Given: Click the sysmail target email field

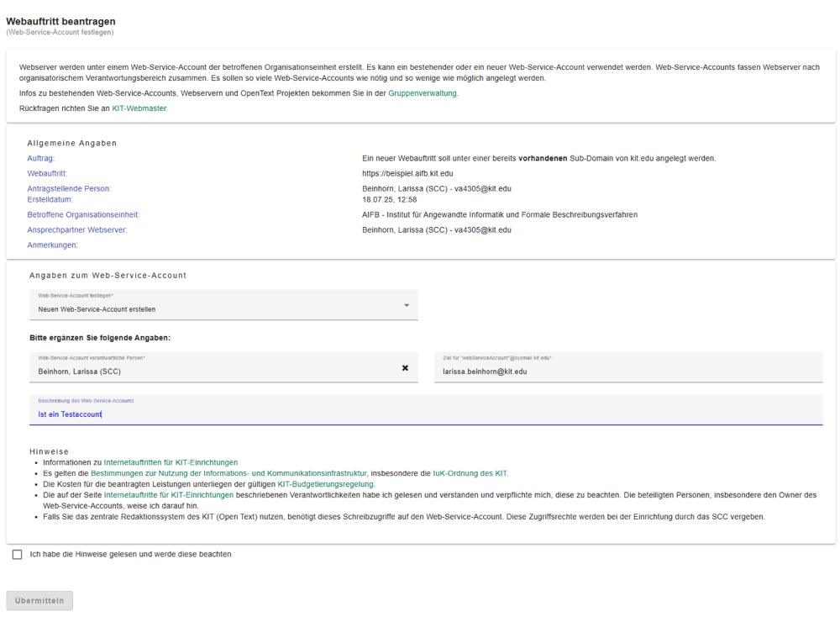Looking at the screenshot, I should (628, 367).
